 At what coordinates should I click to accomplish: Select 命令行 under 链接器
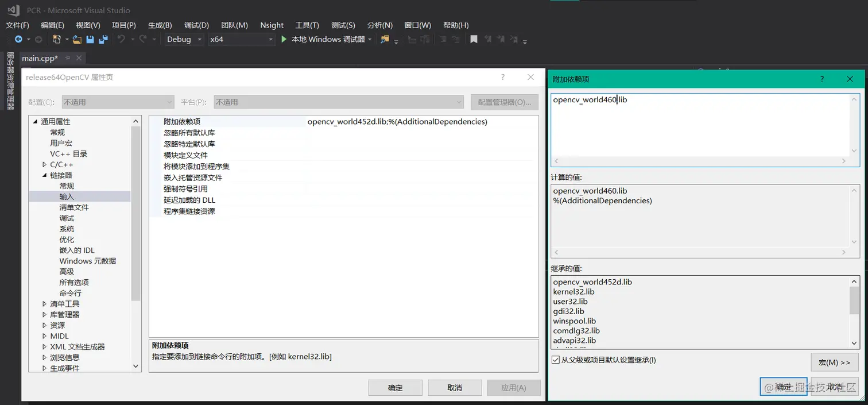[70, 293]
